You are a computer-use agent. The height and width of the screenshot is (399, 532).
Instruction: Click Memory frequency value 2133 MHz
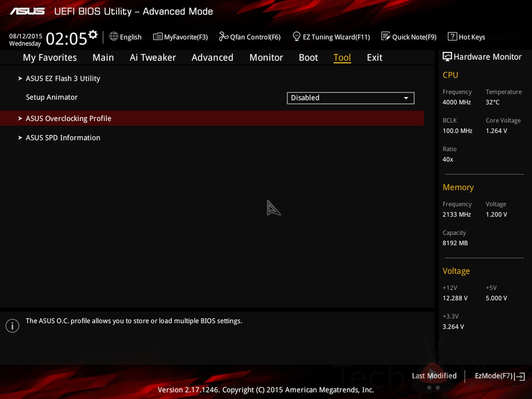(457, 215)
